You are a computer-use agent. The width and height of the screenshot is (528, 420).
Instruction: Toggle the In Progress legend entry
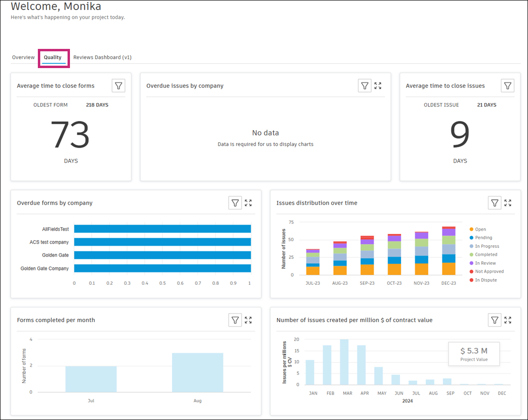(x=484, y=246)
